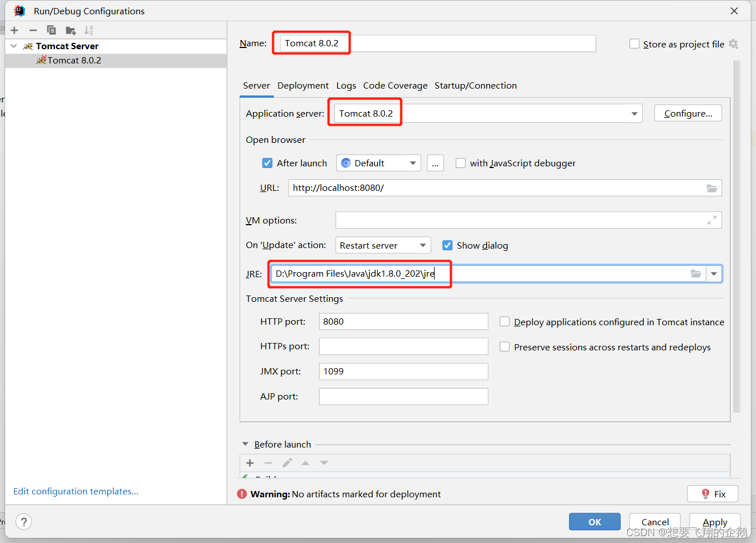Move Before launch task down
This screenshot has width=756, height=543.
(324, 463)
